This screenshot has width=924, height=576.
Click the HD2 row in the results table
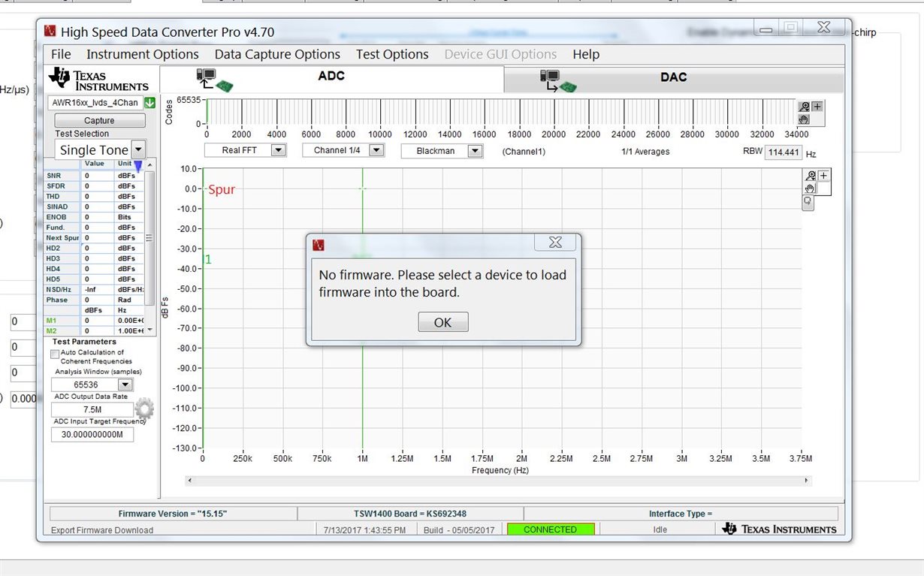(x=94, y=248)
